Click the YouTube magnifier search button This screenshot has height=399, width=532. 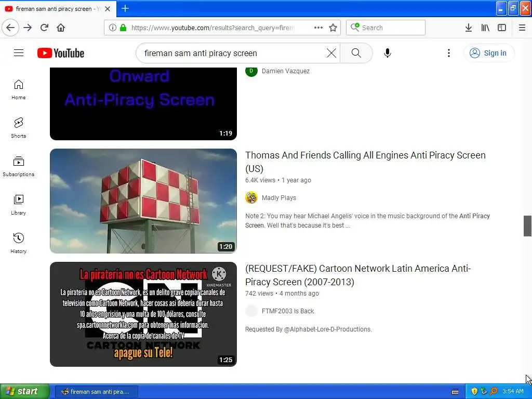tap(356, 53)
